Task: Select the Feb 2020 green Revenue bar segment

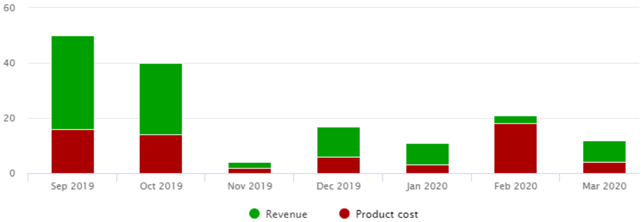Action: (x=516, y=119)
